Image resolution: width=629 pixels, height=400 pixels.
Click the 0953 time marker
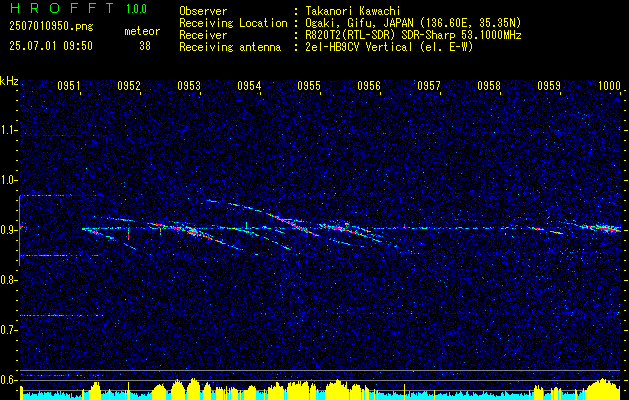[x=189, y=85]
